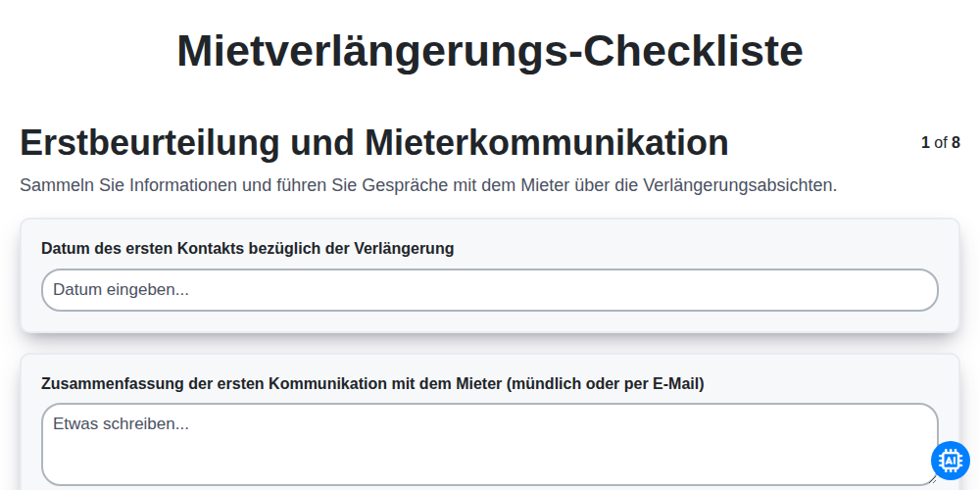Image resolution: width=980 pixels, height=490 pixels.
Task: Click the 'Mietverlängerungs-Checkliste' page title
Action: point(490,51)
